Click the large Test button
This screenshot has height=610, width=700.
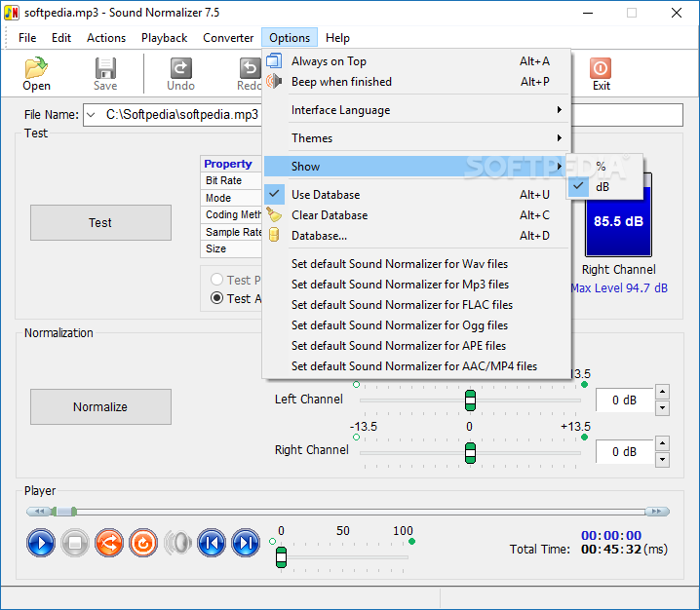coord(100,223)
